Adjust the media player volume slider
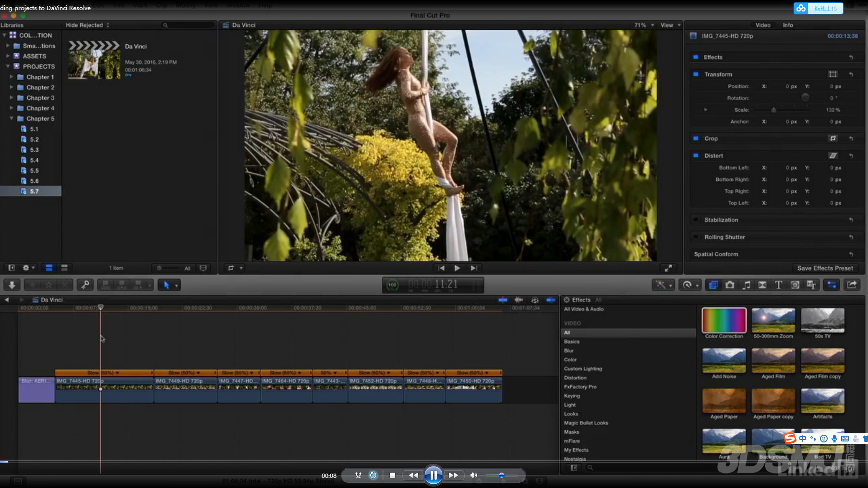 (501, 476)
